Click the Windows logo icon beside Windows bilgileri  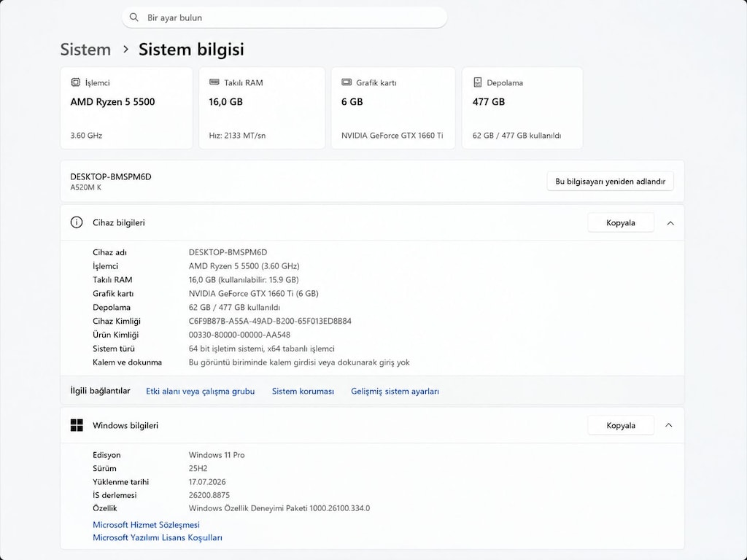coord(77,425)
